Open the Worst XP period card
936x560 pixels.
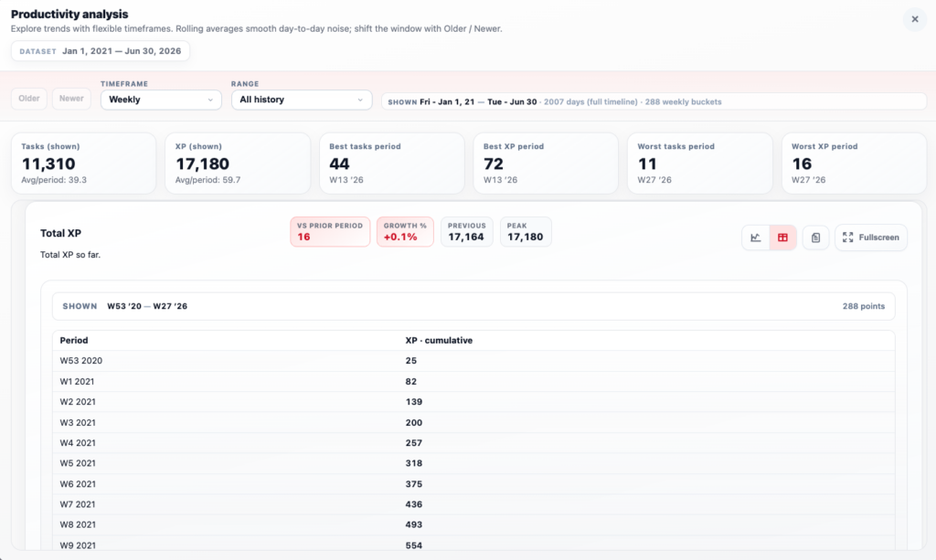coord(854,164)
